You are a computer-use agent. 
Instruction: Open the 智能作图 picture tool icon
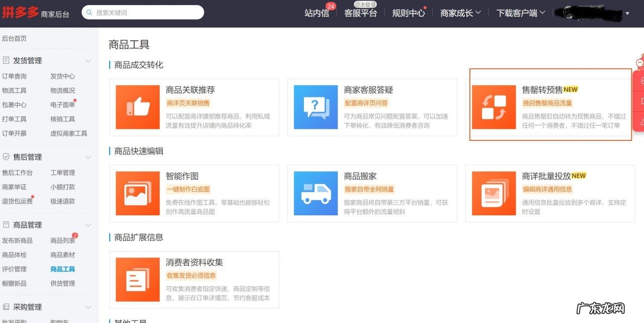point(137,193)
